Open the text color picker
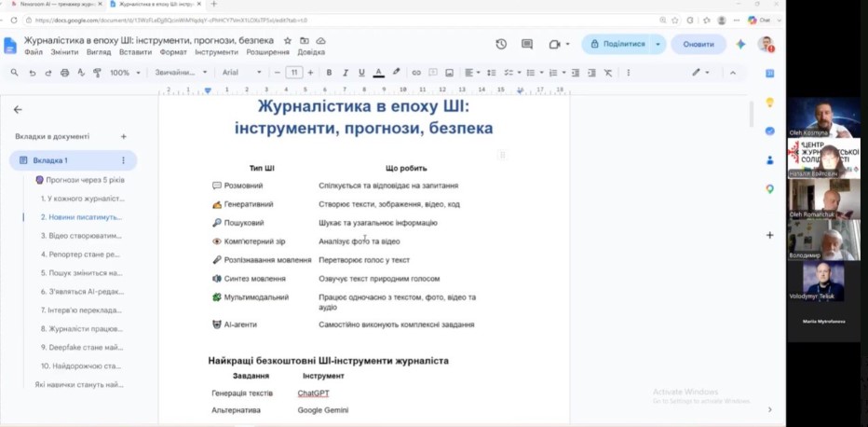868x427 pixels. coord(379,73)
